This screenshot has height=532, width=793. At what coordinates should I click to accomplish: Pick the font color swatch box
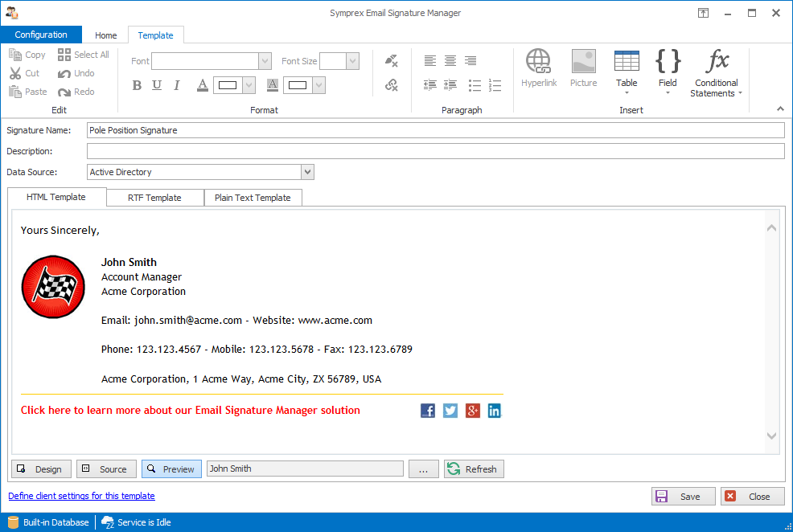pos(228,85)
